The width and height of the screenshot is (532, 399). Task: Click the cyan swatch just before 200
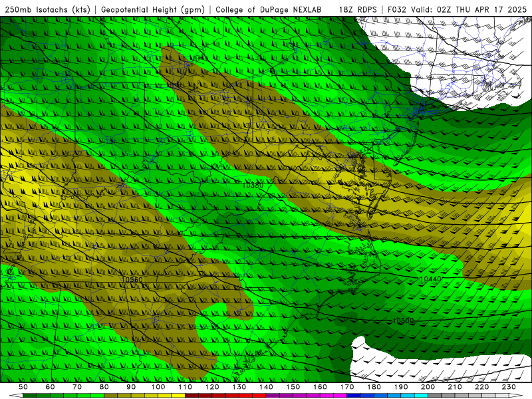tap(421, 396)
